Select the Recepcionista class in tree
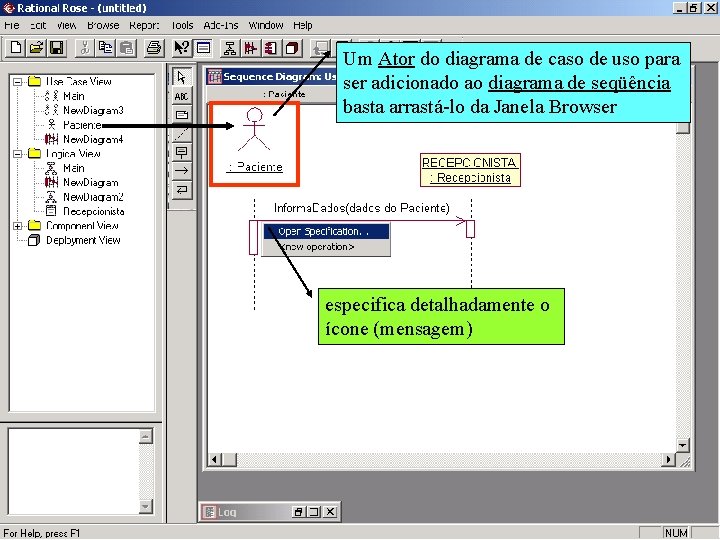Viewport: 720px width, 540px height. (x=93, y=211)
